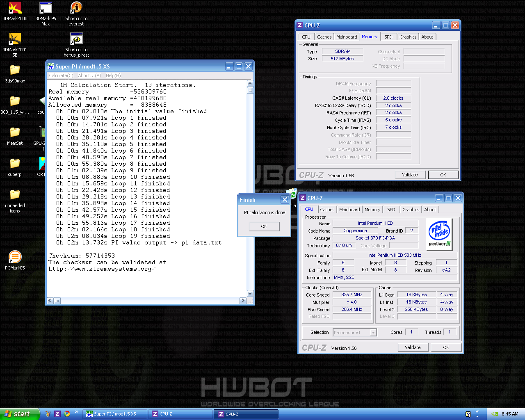Click the SDRAM memory type field
The width and height of the screenshot is (525, 420).
(342, 51)
